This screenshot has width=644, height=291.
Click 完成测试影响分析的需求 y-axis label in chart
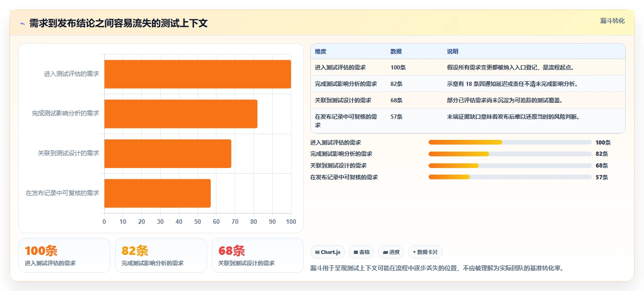click(x=66, y=114)
